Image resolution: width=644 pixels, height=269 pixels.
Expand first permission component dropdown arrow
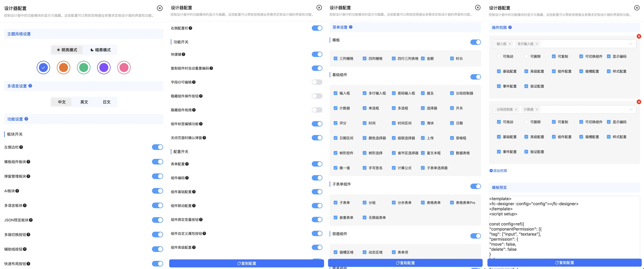tap(631, 44)
